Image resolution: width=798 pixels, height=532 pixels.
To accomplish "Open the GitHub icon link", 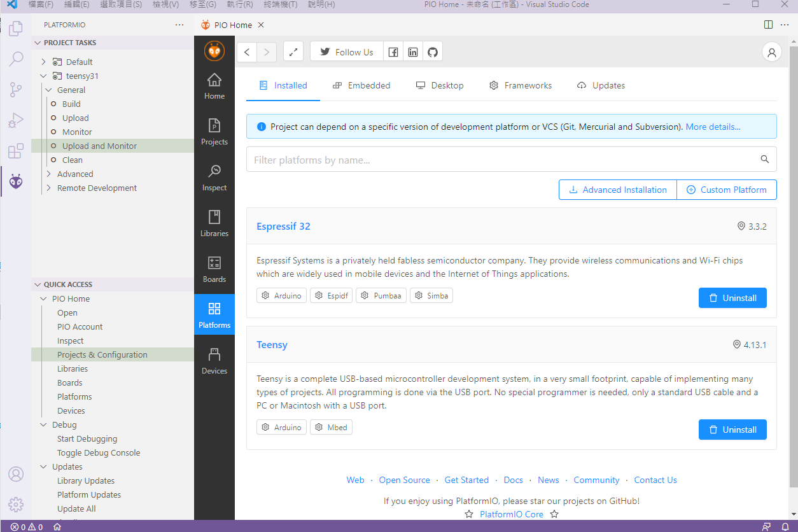I will pos(433,52).
